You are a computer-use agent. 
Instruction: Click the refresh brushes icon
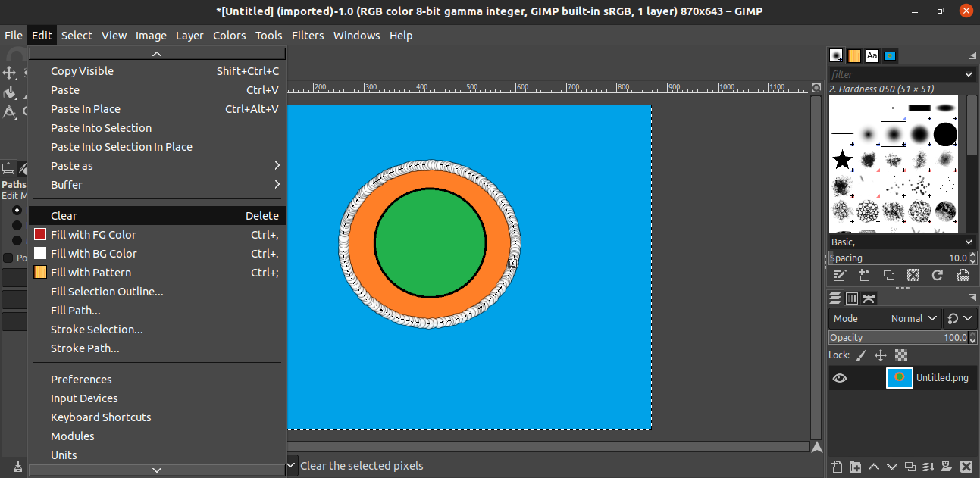pyautogui.click(x=938, y=276)
